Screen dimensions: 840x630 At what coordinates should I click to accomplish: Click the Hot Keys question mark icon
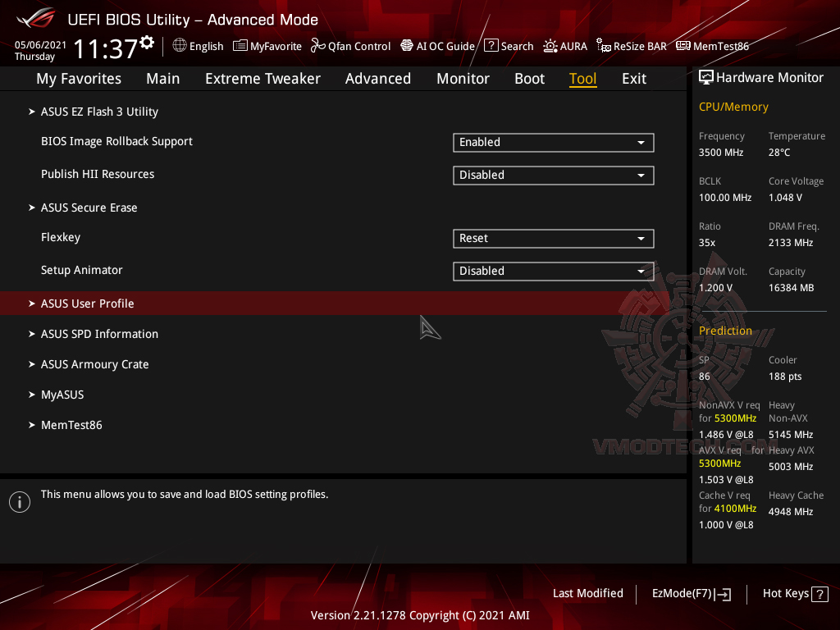[x=819, y=594]
